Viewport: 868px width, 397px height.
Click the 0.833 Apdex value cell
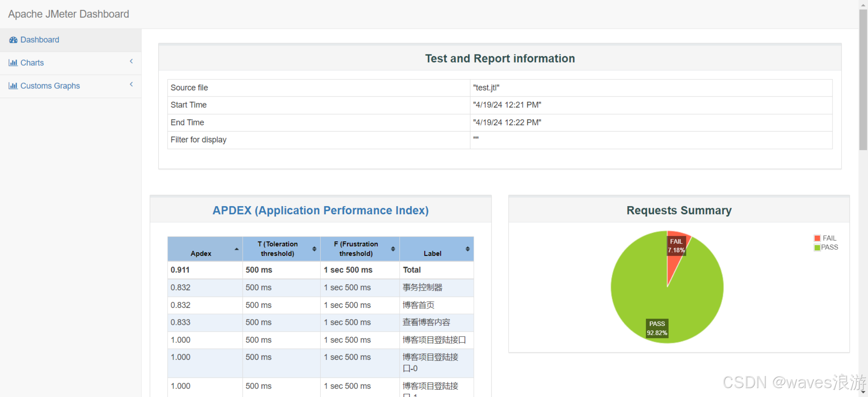click(x=205, y=323)
